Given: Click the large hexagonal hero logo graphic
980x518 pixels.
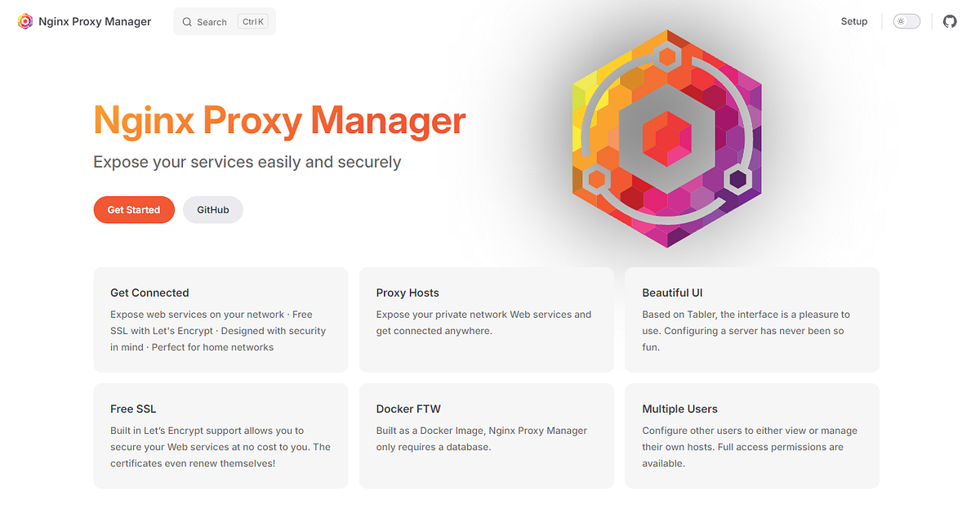Looking at the screenshot, I should pos(666,139).
